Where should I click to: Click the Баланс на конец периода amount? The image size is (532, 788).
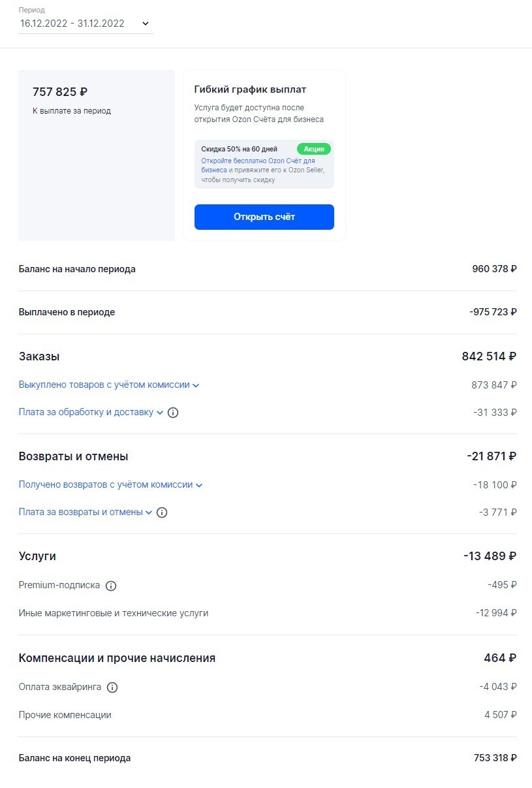[495, 758]
